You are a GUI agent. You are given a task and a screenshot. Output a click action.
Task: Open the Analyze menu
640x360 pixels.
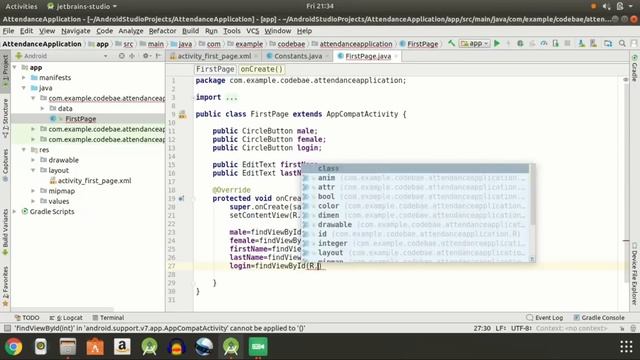click(131, 31)
